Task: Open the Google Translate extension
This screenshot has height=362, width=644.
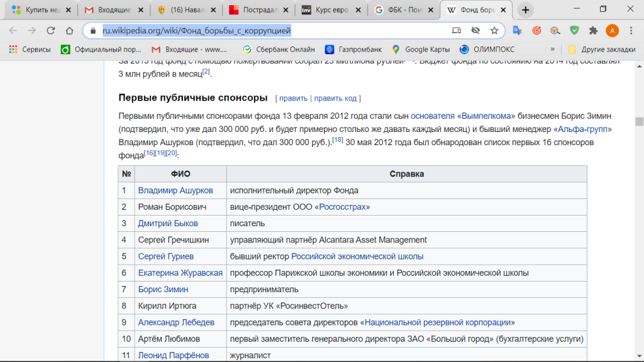Action: click(517, 30)
